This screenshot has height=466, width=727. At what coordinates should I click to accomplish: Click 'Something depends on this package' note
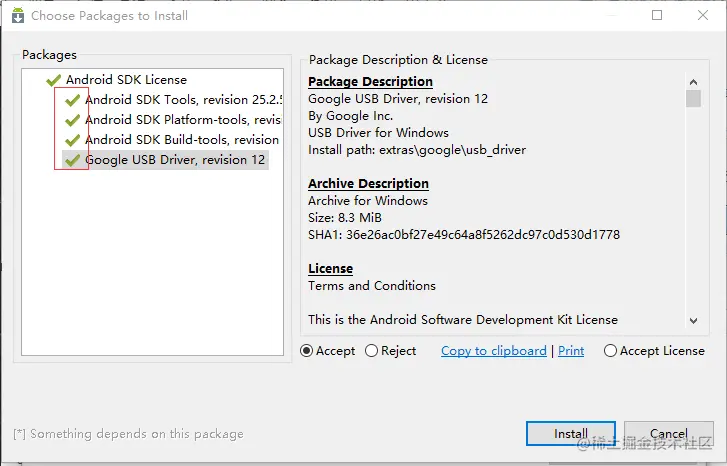click(128, 434)
